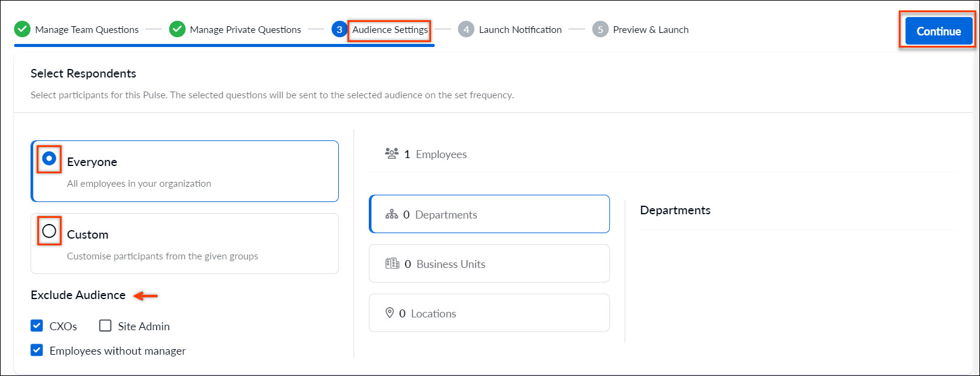The height and width of the screenshot is (376, 980).
Task: Open the Preview & Launch step
Action: 651,29
